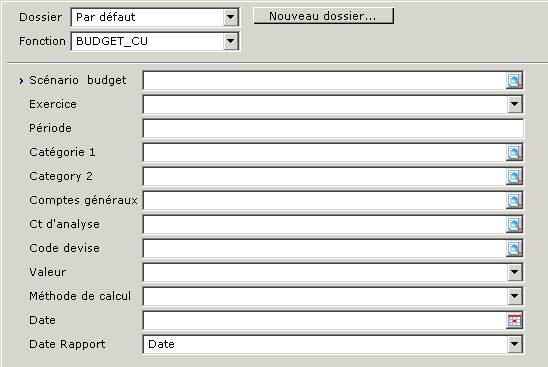Viewport: 548px width, 367px height.
Task: Expand the Dossier dropdown arrow
Action: click(x=230, y=17)
